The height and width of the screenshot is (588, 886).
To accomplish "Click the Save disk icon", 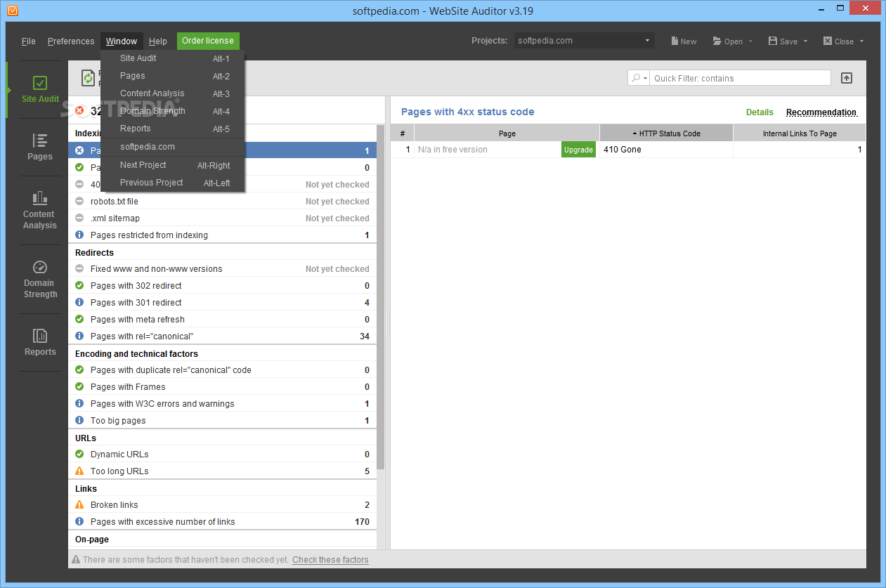I will coord(773,41).
